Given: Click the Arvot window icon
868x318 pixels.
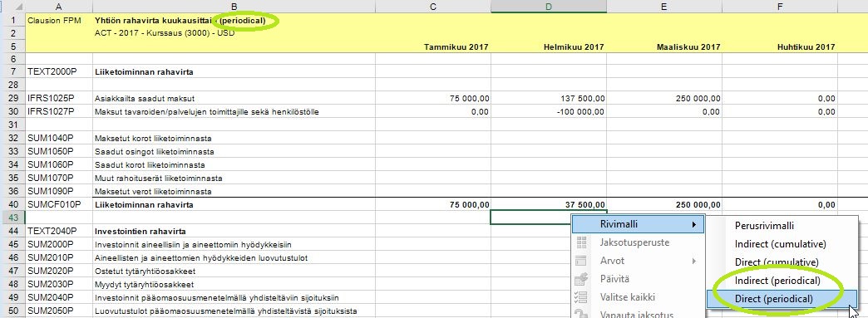Looking at the screenshot, I should pos(581,261).
